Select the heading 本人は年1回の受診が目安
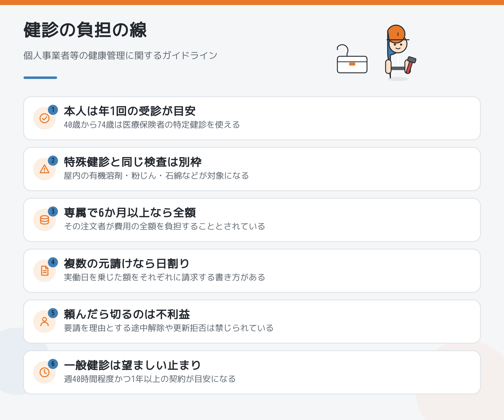 130,111
